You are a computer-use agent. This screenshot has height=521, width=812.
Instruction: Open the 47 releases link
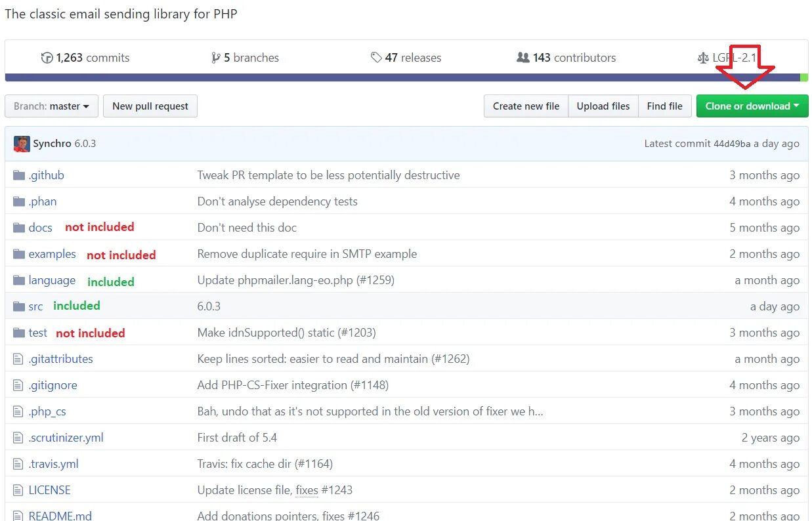pos(406,58)
